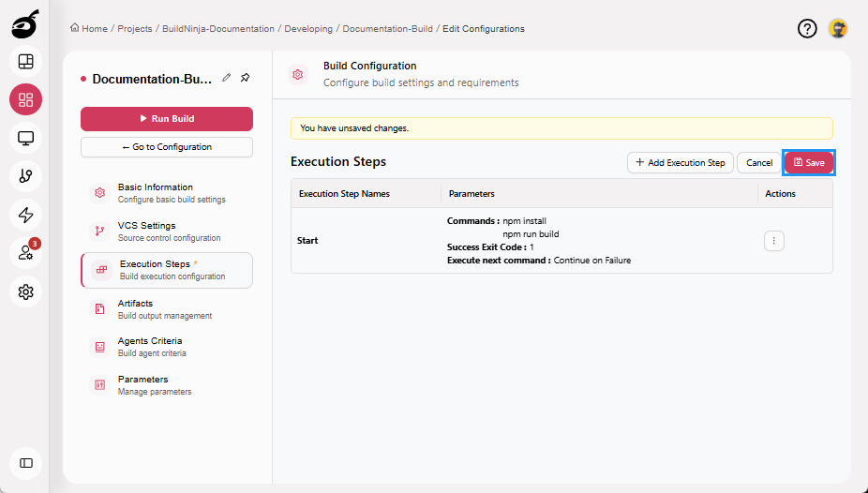Click the lightning bolt icon in sidebar
Viewport: 868px width, 493px height.
click(x=25, y=215)
